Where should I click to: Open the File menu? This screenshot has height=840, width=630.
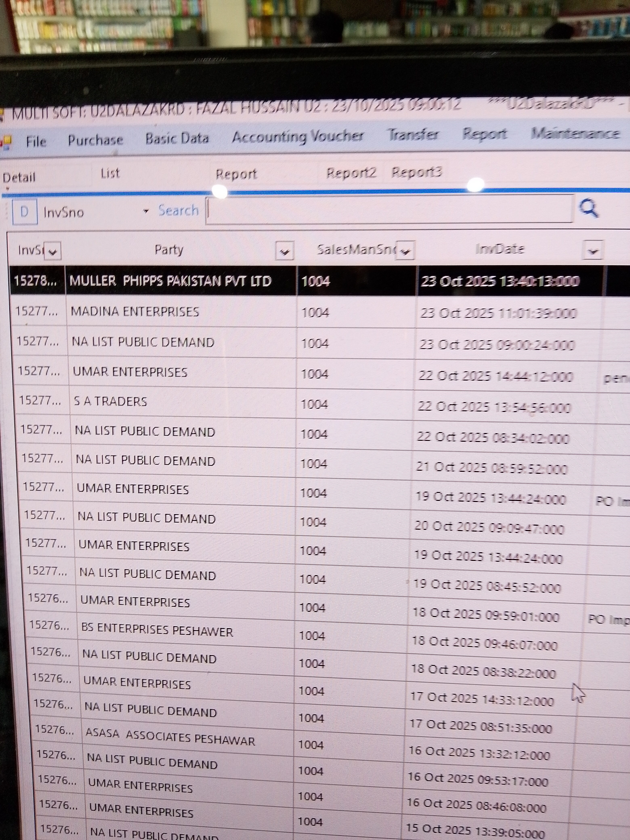(36, 142)
